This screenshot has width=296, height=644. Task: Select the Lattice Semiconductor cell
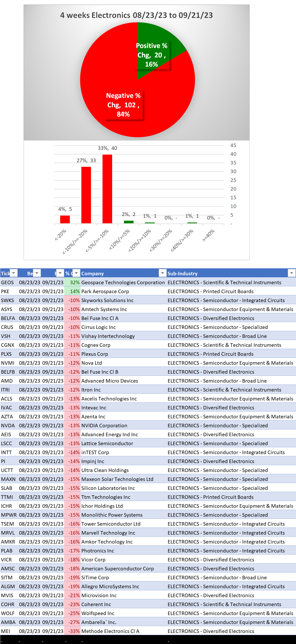coord(123,443)
